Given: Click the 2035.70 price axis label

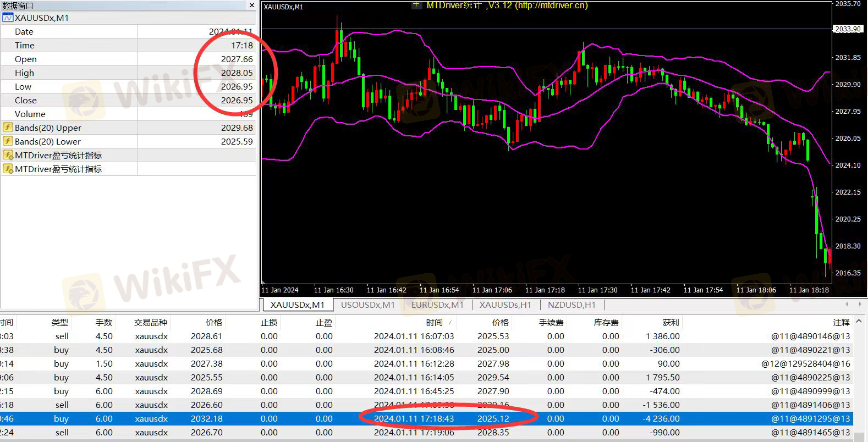Looking at the screenshot, I should tap(848, 4).
